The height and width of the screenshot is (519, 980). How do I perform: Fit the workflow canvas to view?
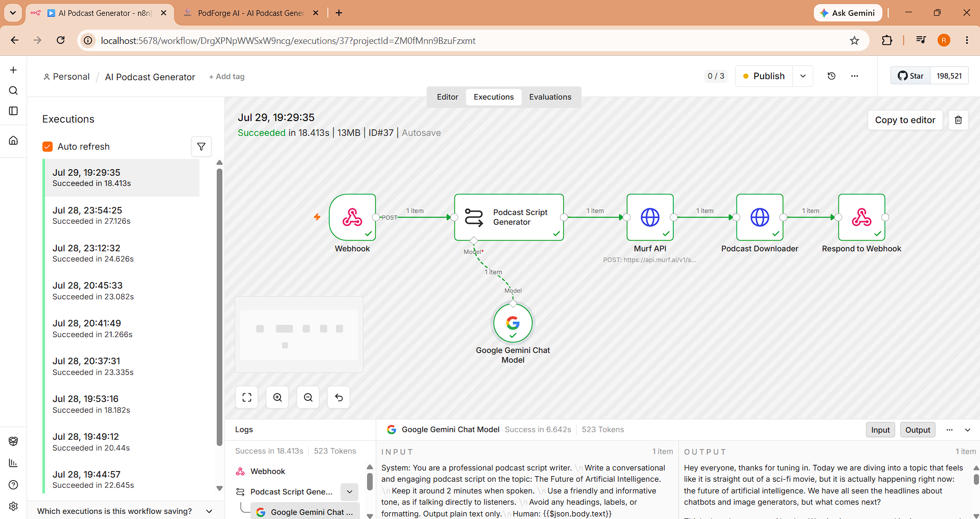coord(247,397)
